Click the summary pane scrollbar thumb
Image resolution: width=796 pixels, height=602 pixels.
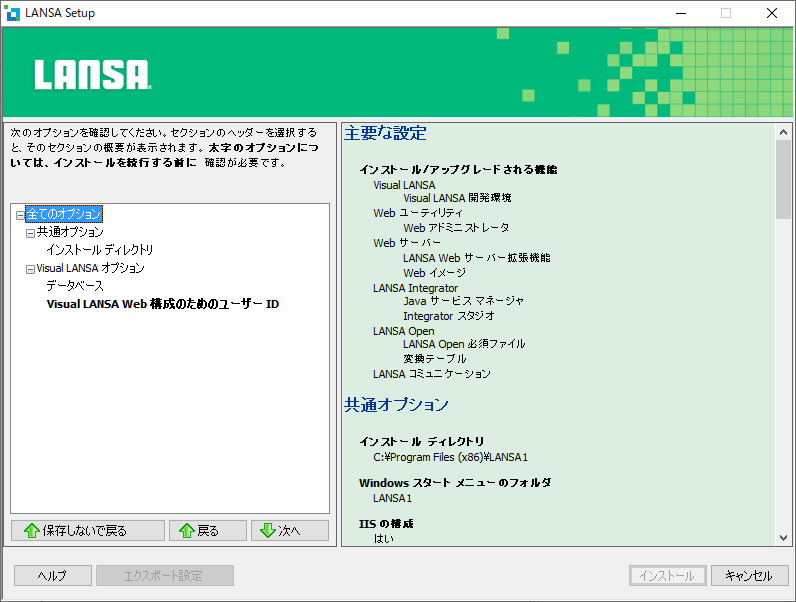tap(783, 179)
